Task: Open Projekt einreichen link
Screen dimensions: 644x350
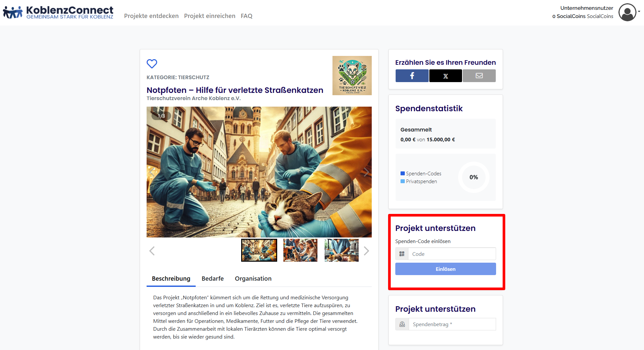Action: point(209,16)
